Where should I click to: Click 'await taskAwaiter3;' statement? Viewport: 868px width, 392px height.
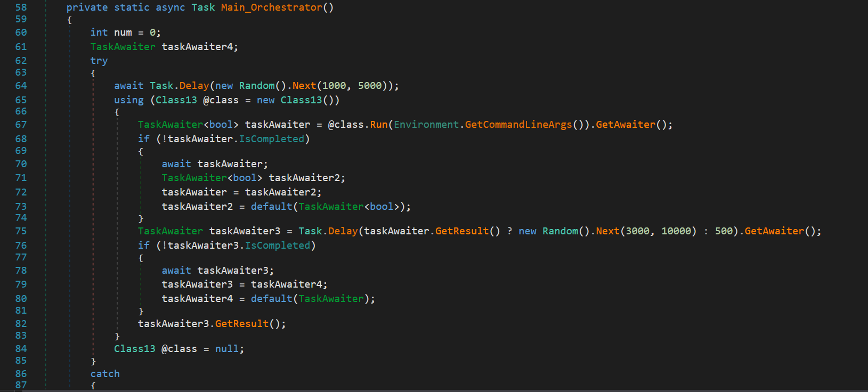[218, 271]
